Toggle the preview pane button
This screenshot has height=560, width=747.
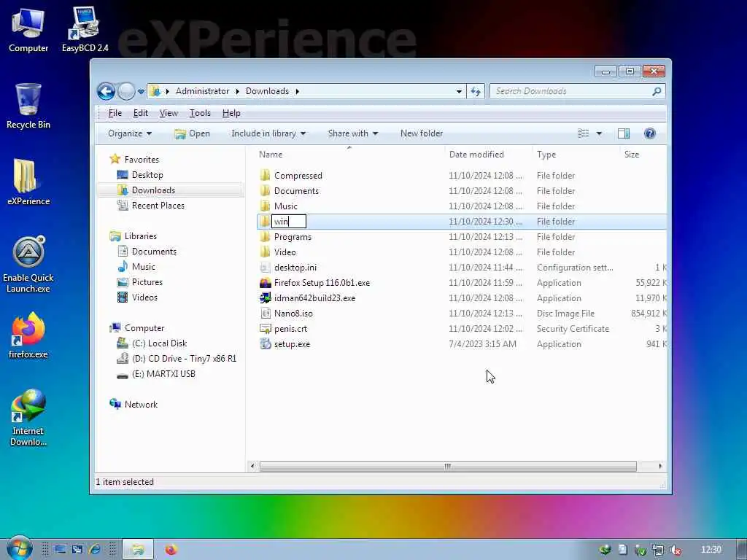coord(624,133)
